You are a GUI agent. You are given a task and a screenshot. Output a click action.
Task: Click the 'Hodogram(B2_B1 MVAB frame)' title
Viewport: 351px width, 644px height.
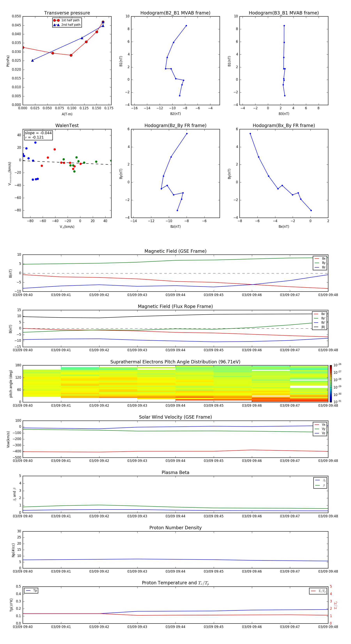pos(175,13)
